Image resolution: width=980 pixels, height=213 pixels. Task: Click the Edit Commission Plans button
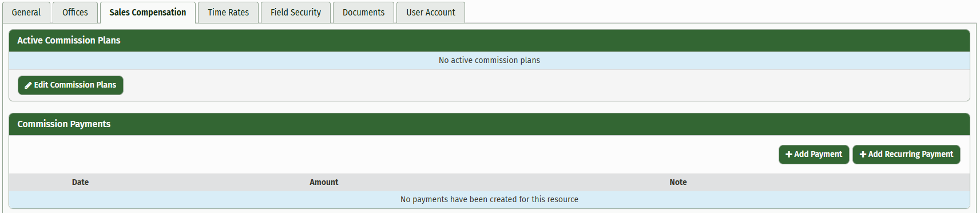[70, 85]
